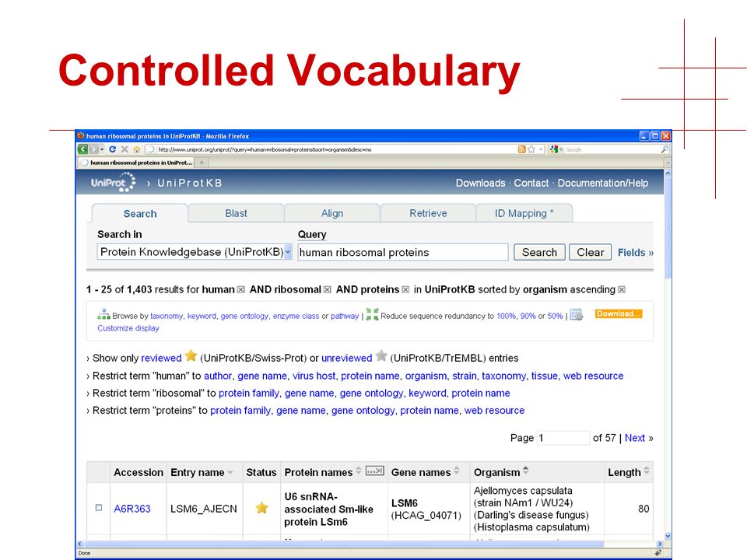Image resolution: width=747 pixels, height=560 pixels.
Task: Remove the 'proteins' search term box
Action: (405, 289)
